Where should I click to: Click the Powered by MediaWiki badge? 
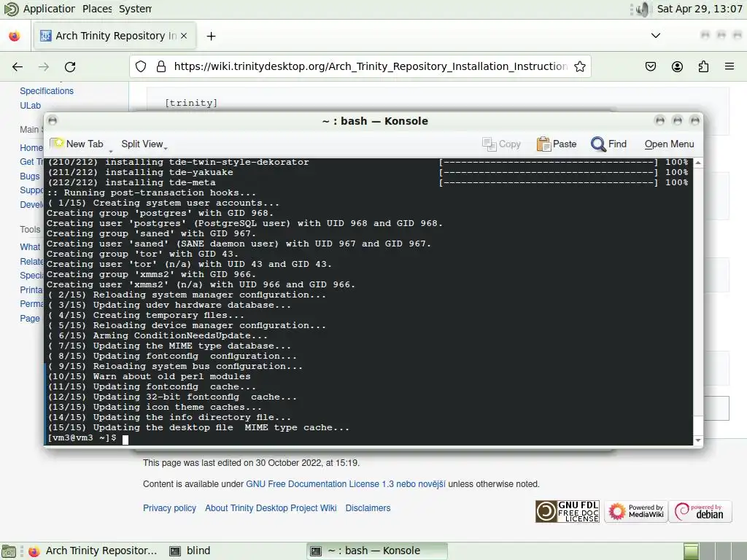coord(636,511)
